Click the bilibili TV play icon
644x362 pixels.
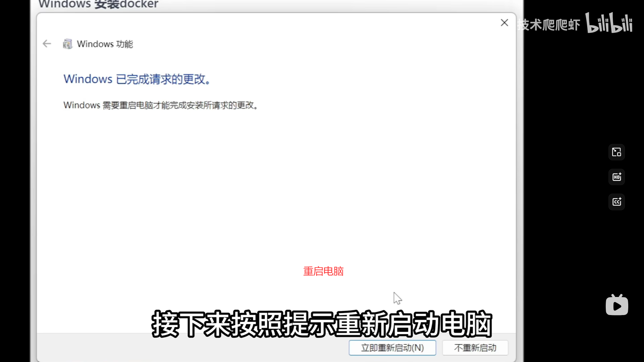click(617, 305)
